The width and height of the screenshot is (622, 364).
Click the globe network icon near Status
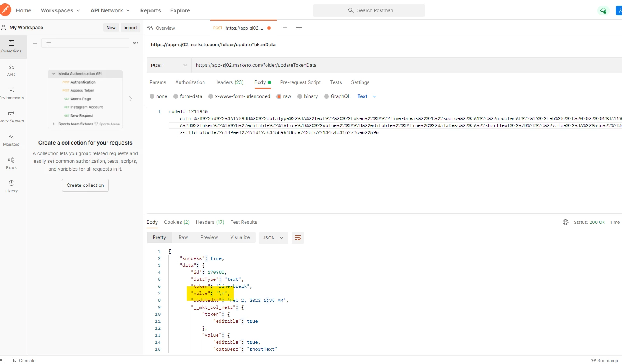point(566,222)
